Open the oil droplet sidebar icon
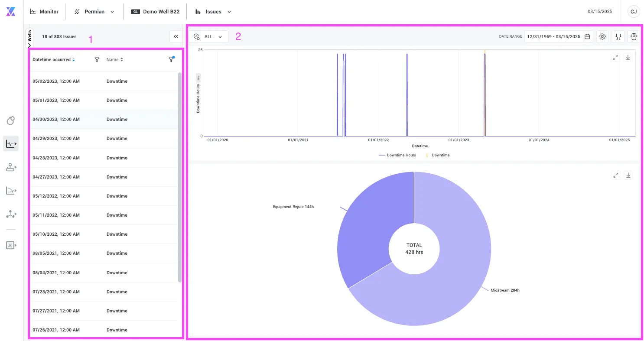The width and height of the screenshot is (644, 341). 11,120
